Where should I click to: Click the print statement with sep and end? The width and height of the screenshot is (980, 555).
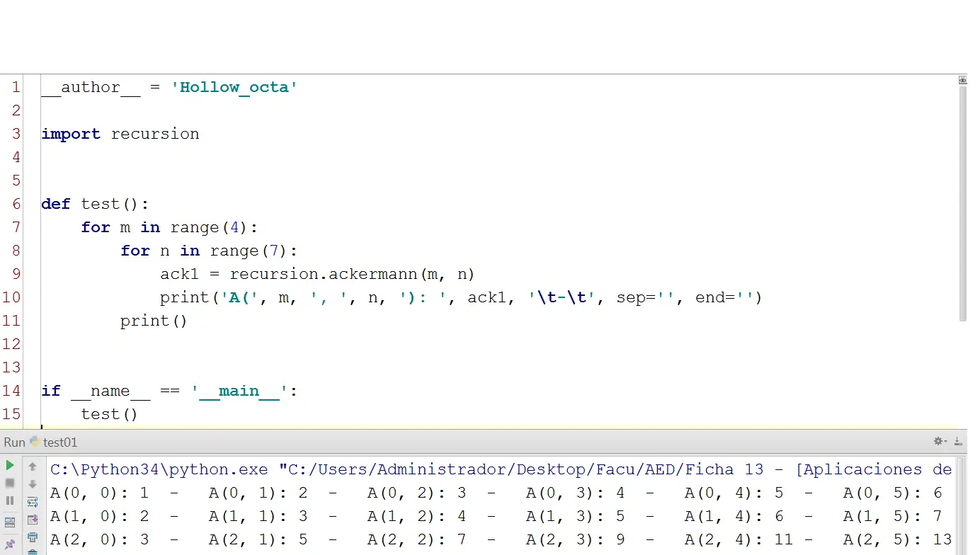(461, 297)
